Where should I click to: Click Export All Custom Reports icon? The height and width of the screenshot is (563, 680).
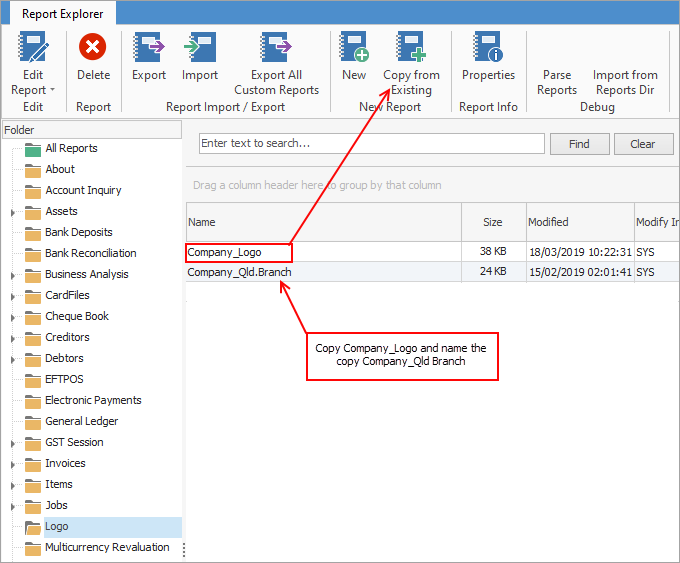click(276, 48)
